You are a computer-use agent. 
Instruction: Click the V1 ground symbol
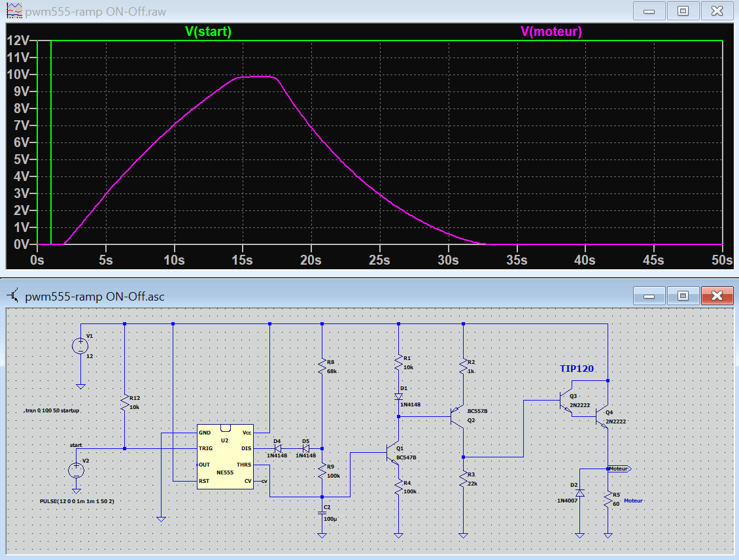pos(80,386)
